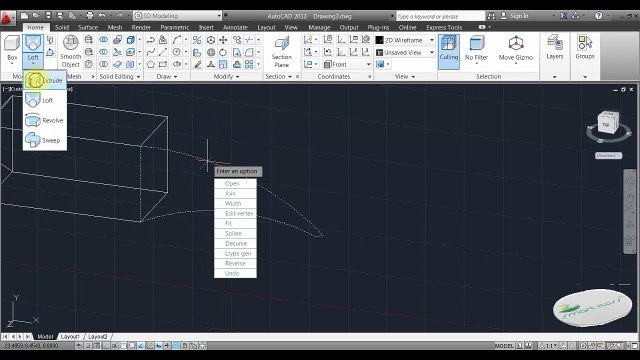This screenshot has width=640, height=360.
Task: Choose Loft from the flyout list
Action: coord(44,100)
